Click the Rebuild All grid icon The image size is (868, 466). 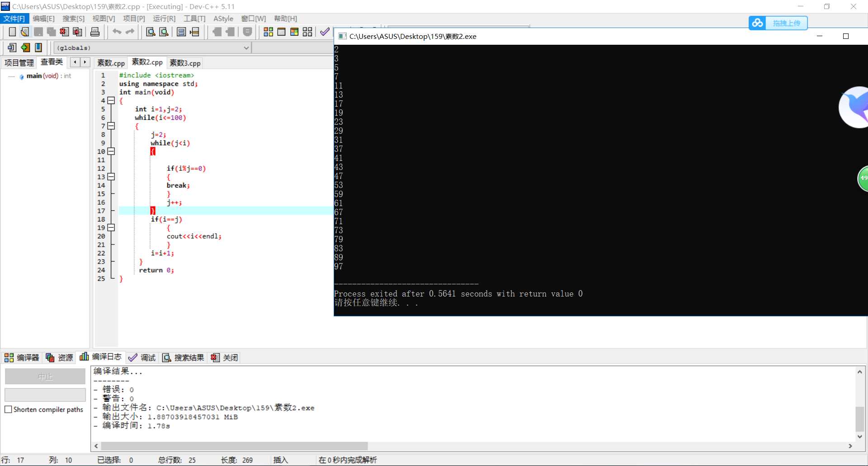(x=307, y=32)
